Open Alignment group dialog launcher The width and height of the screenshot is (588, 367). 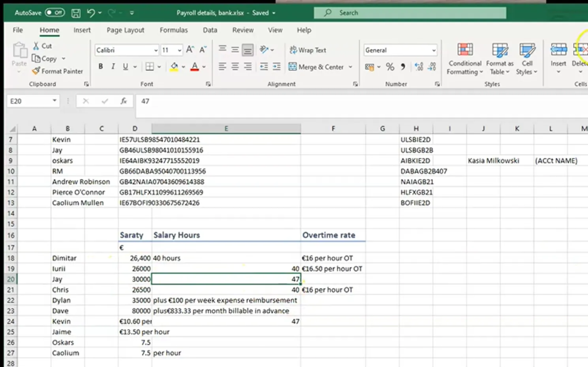(355, 84)
